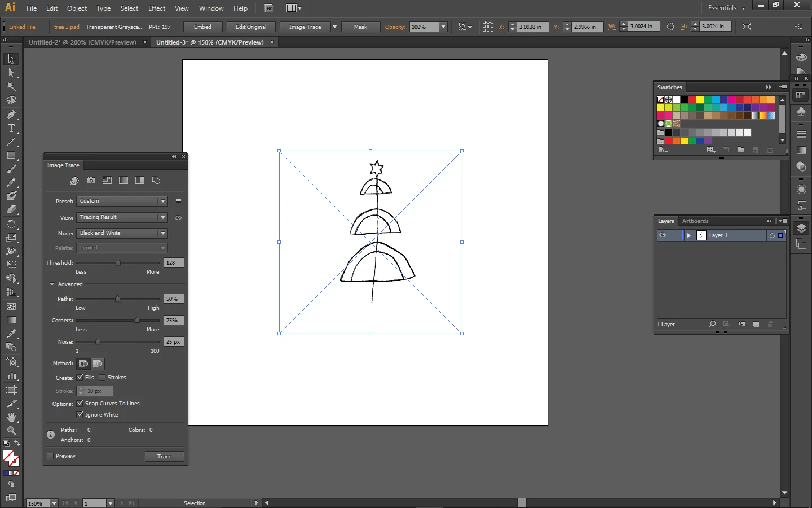Click the Mask button
Image resolution: width=812 pixels, height=508 pixels.
[361, 27]
